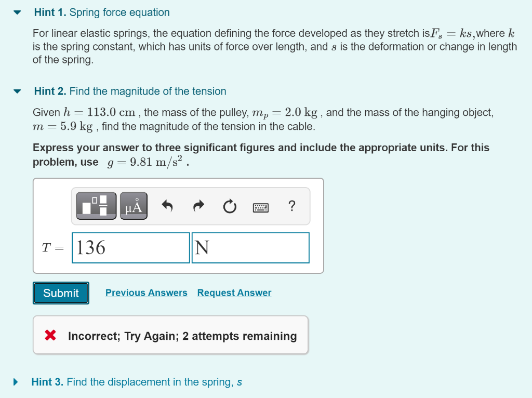Open Previous Answers link

click(x=146, y=293)
